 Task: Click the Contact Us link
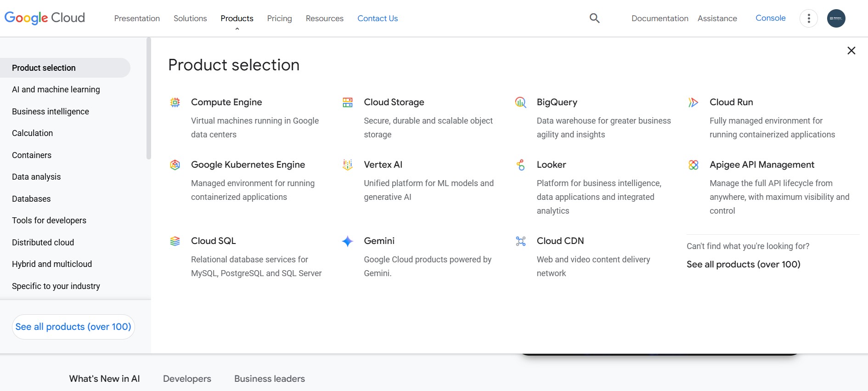[378, 18]
